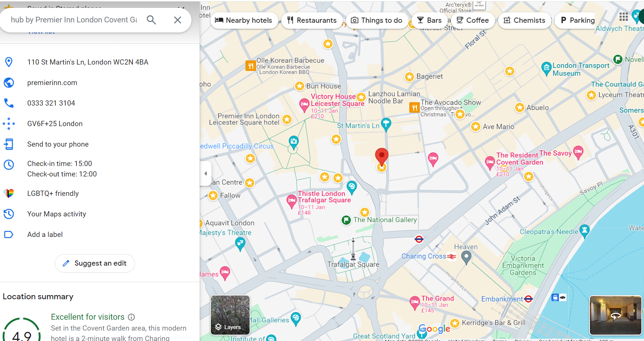Select the Restaurants filter chip

pos(312,20)
